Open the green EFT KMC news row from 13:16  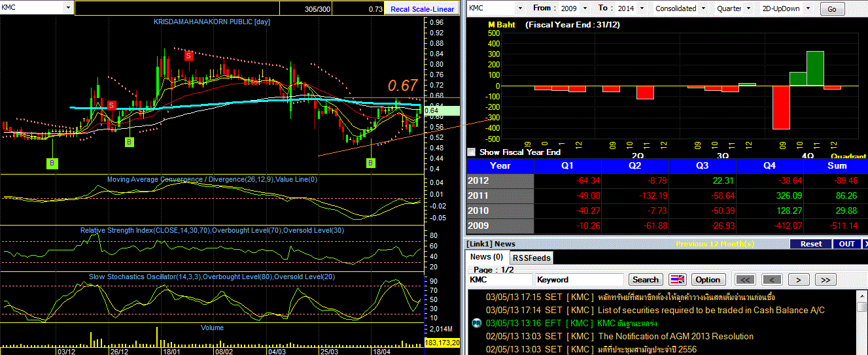pos(572,324)
